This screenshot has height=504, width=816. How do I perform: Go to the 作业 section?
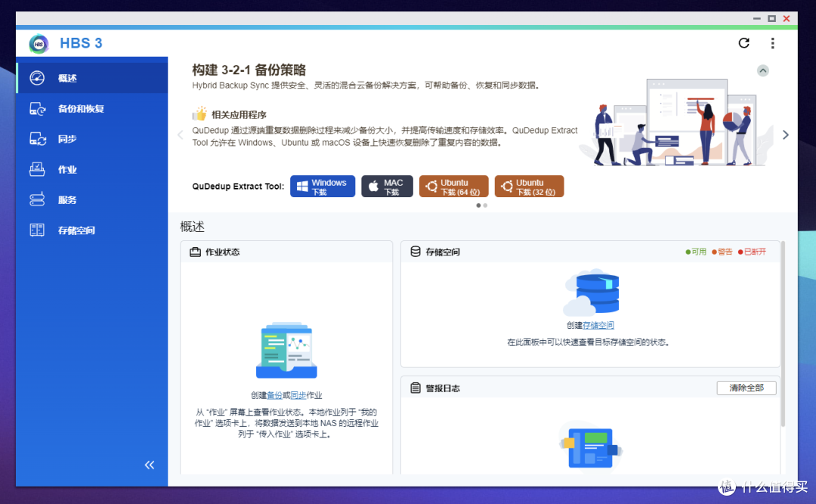pos(92,169)
